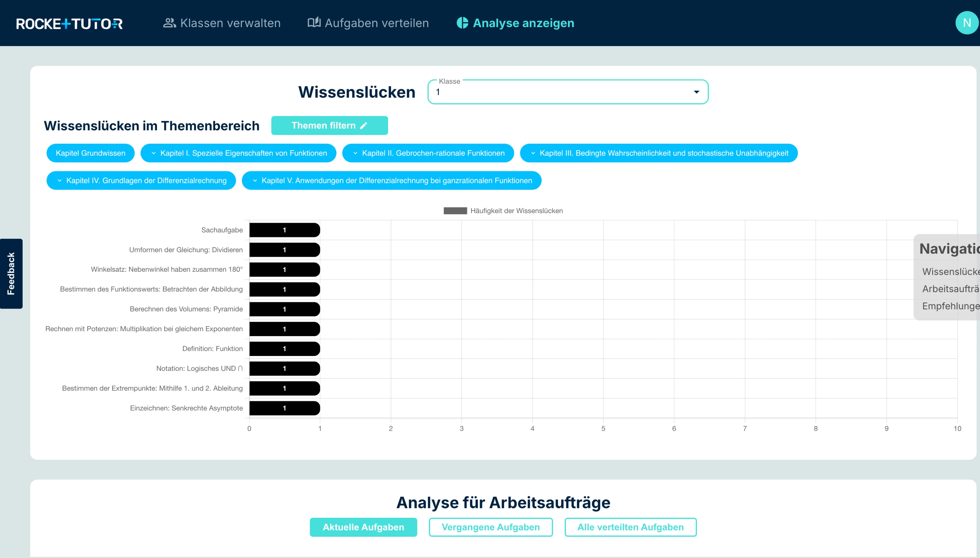Image resolution: width=980 pixels, height=558 pixels.
Task: Click the Einzeichnen: Senkrechte Asymptote bar
Action: pos(285,408)
